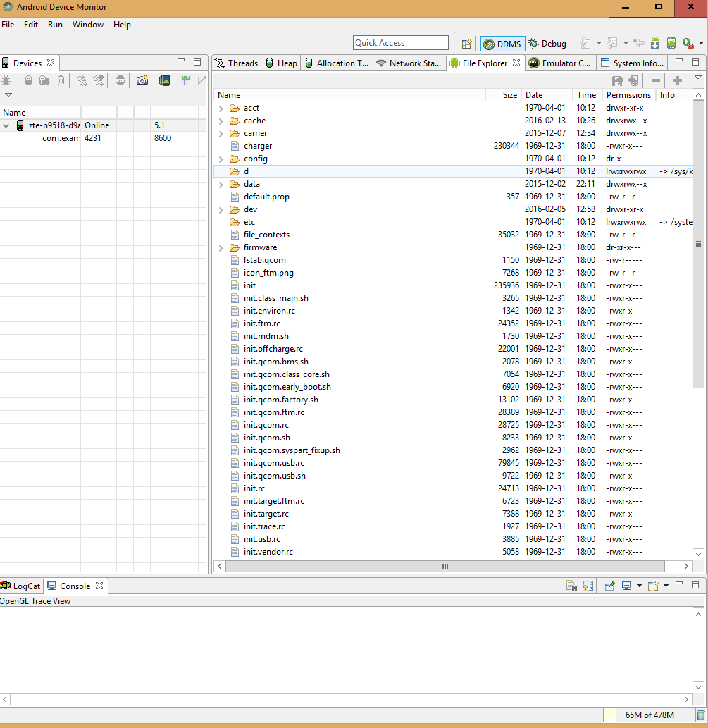The height and width of the screenshot is (728, 708).
Task: Click the Clear Console icon
Action: [x=572, y=586]
